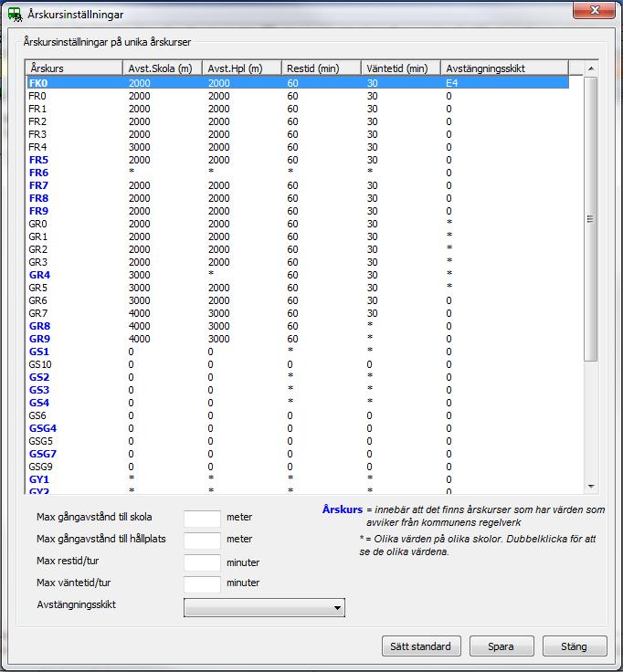Select the GS4 row
The image size is (623, 672).
[298, 403]
